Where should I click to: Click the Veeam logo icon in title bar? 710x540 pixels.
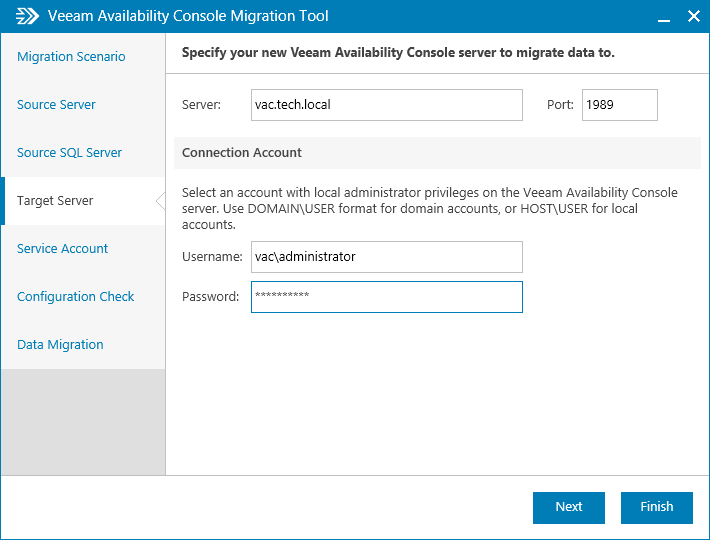27,16
